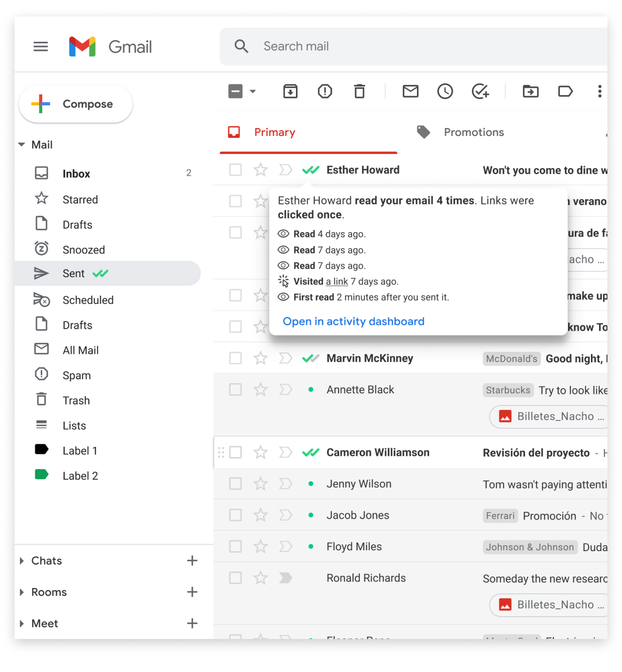
Task: Toggle the select-all checkbox in the toolbar
Action: pos(236,91)
